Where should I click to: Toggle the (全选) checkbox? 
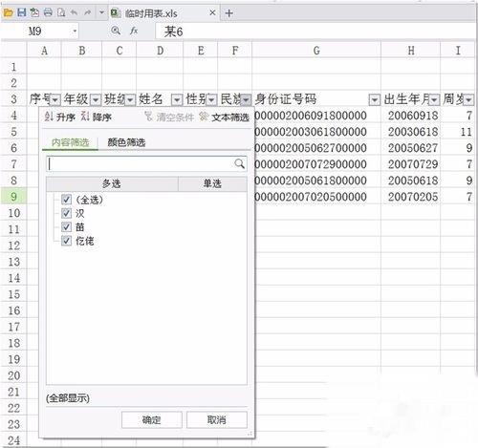point(66,200)
